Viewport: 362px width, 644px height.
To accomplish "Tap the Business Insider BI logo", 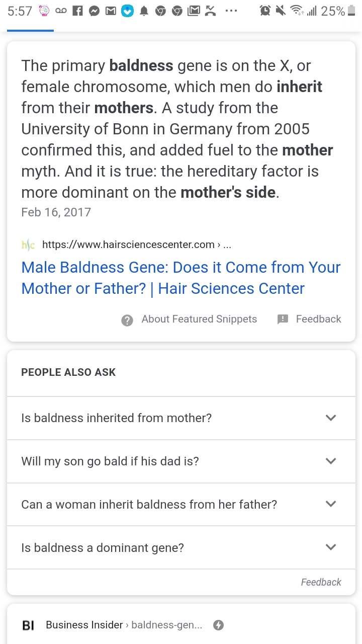I will pos(28,625).
